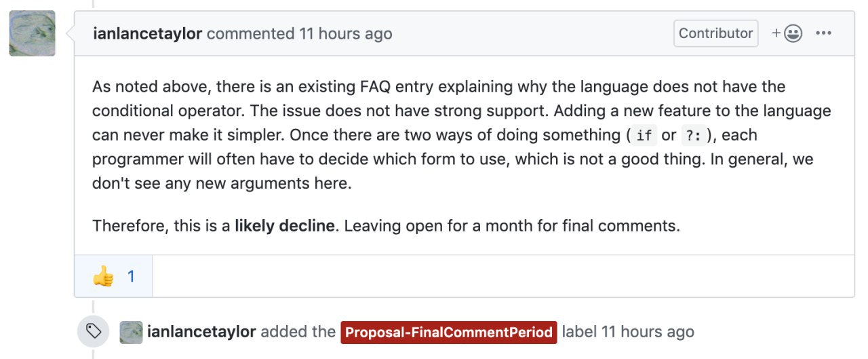The height and width of the screenshot is (359, 868).
Task: Click the tag icon in the timeline
Action: point(94,331)
